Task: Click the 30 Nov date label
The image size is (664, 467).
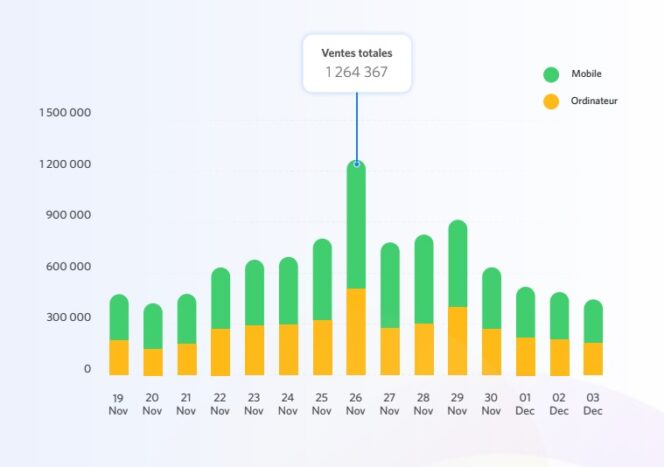Action: 491,405
